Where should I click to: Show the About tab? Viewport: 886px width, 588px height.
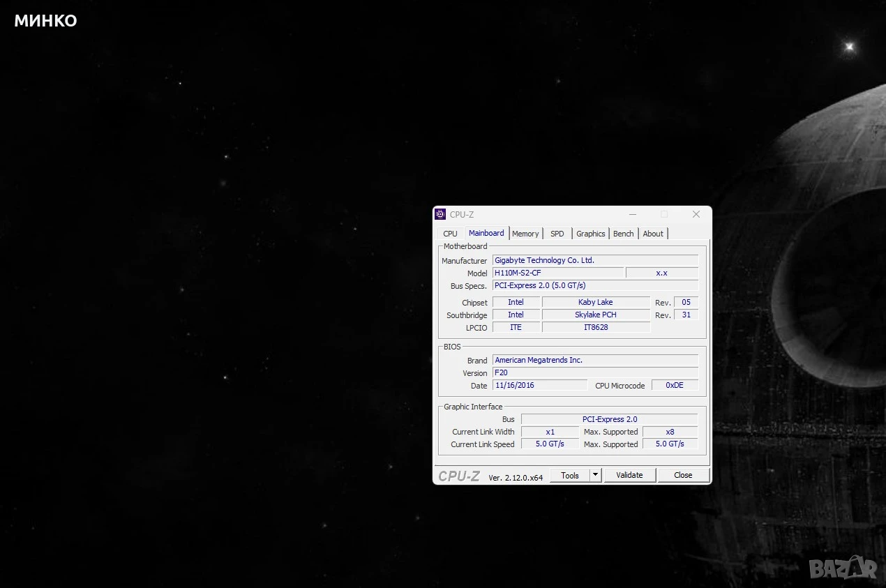click(x=653, y=234)
